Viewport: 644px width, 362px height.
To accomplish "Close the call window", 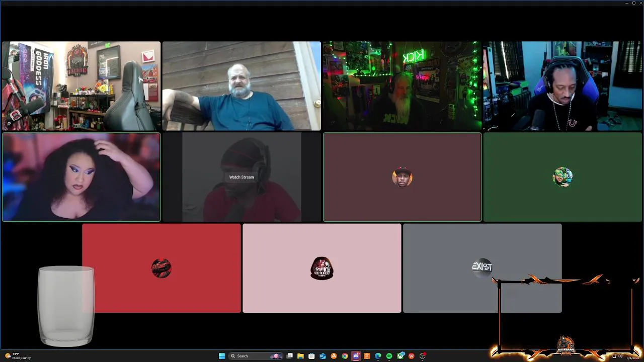I will pyautogui.click(x=640, y=3).
